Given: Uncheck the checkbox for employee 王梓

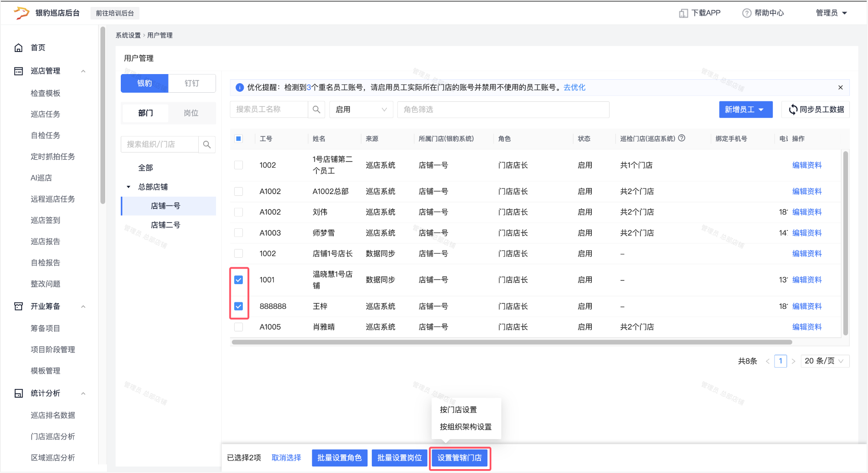Looking at the screenshot, I should [239, 306].
